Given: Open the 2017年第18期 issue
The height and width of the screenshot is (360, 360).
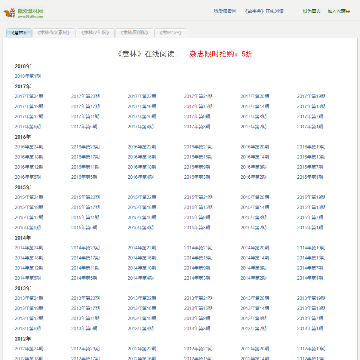Looking at the screenshot, I should (x=29, y=106).
